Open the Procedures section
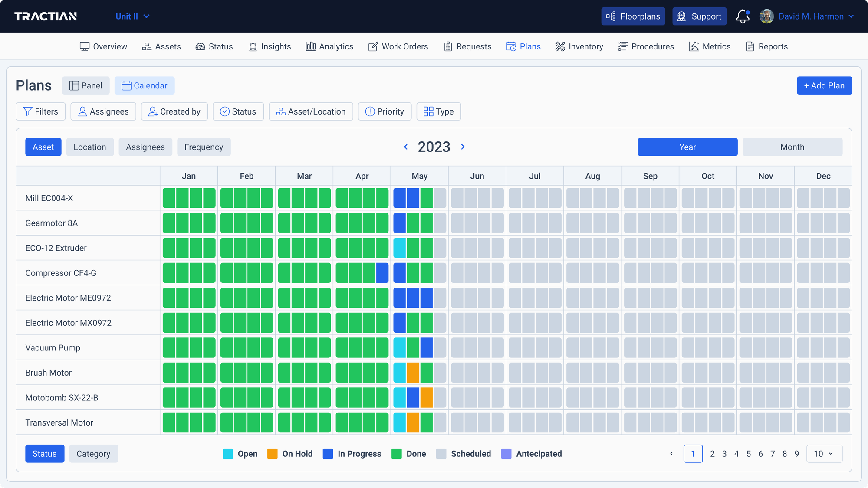 (x=646, y=46)
